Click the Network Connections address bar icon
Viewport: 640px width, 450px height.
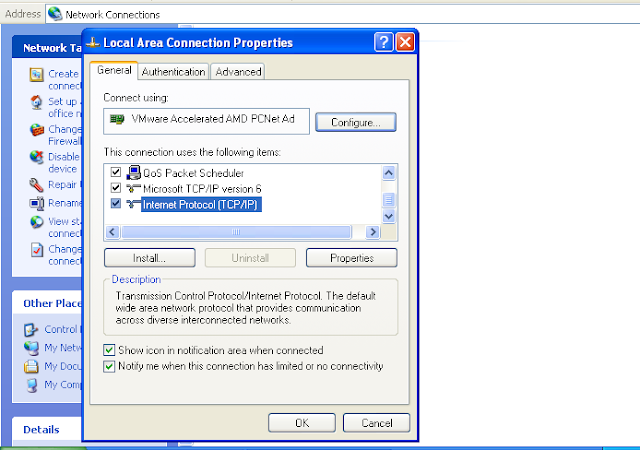pos(55,14)
